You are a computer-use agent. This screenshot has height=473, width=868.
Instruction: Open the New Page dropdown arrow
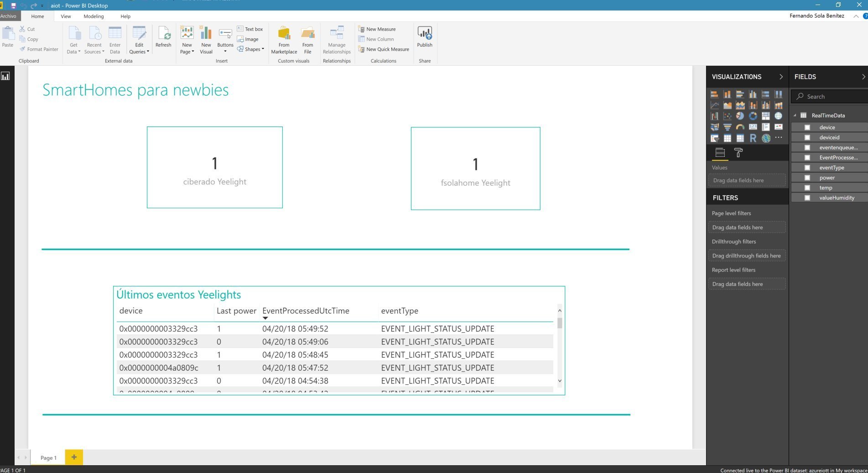click(192, 52)
